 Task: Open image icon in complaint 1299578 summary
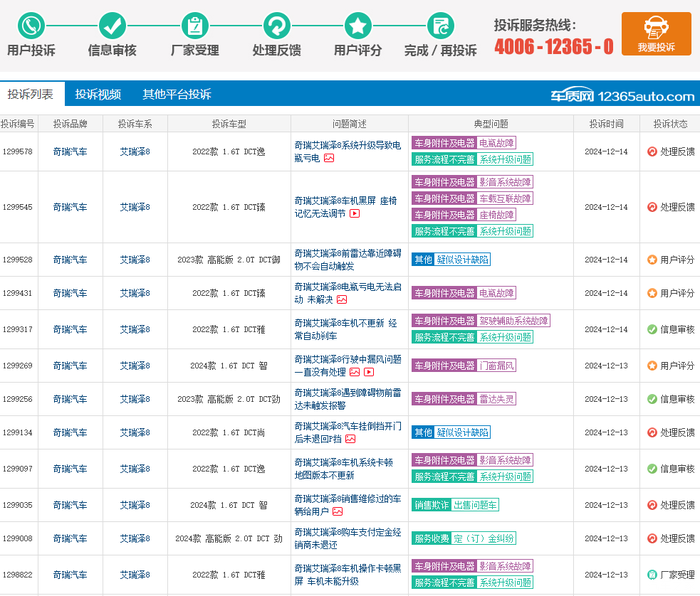(329, 158)
